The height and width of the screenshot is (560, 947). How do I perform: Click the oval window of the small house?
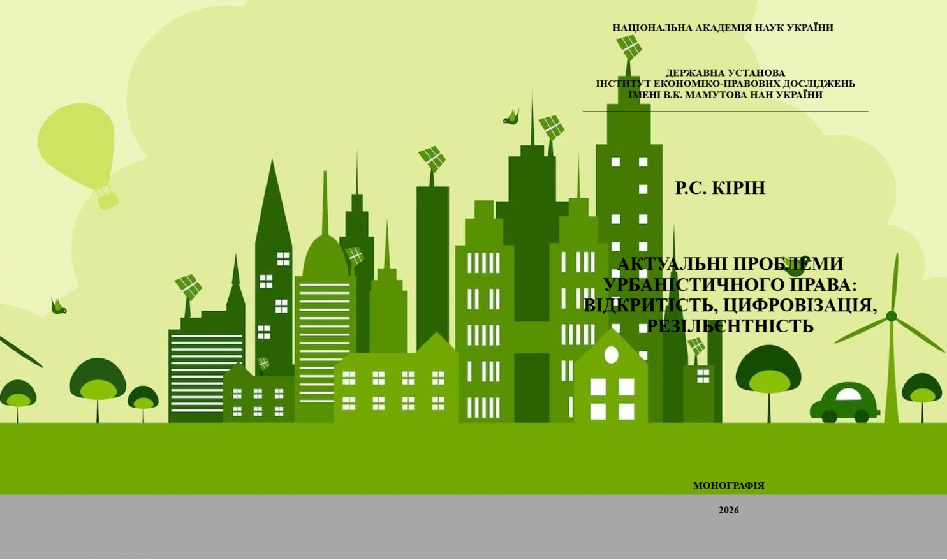coord(611,355)
